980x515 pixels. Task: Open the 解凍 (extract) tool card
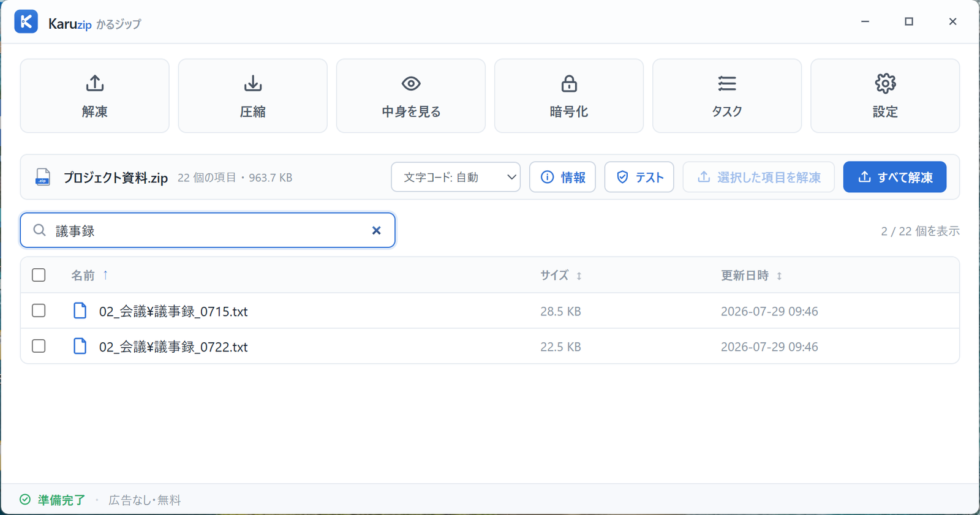(x=95, y=96)
